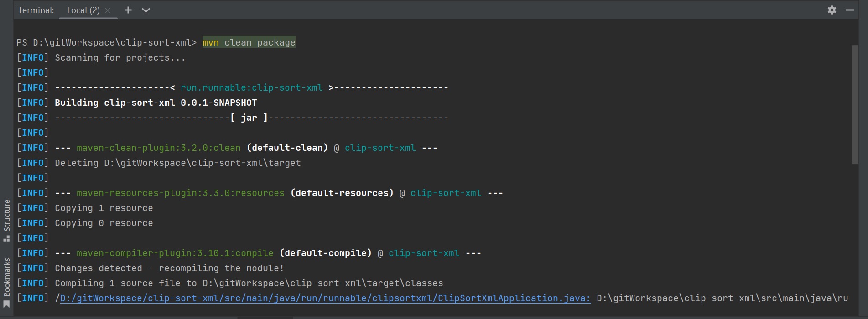868x319 pixels.
Task: Click the Deleting target directory output line
Action: point(177,163)
